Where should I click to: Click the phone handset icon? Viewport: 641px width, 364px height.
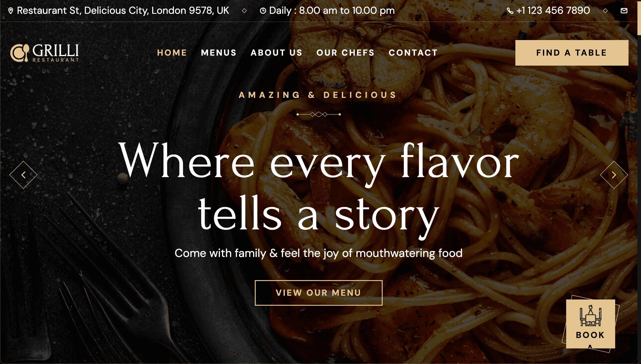[510, 11]
